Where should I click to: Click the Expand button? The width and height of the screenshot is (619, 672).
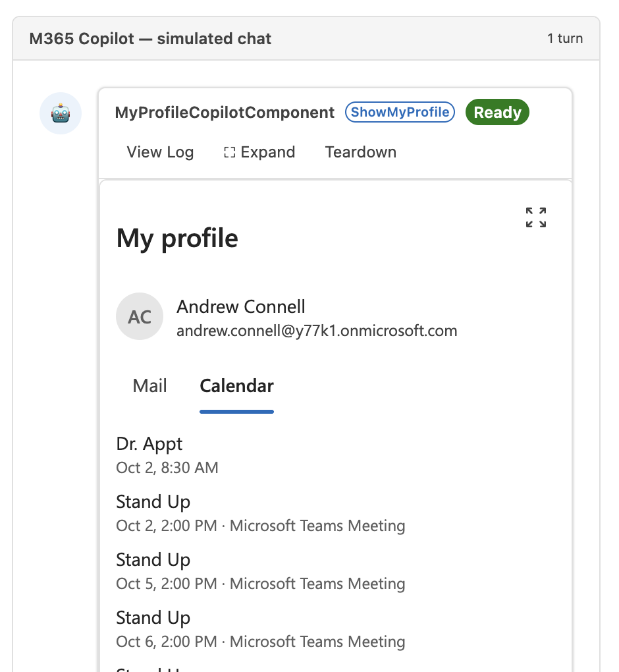point(259,152)
